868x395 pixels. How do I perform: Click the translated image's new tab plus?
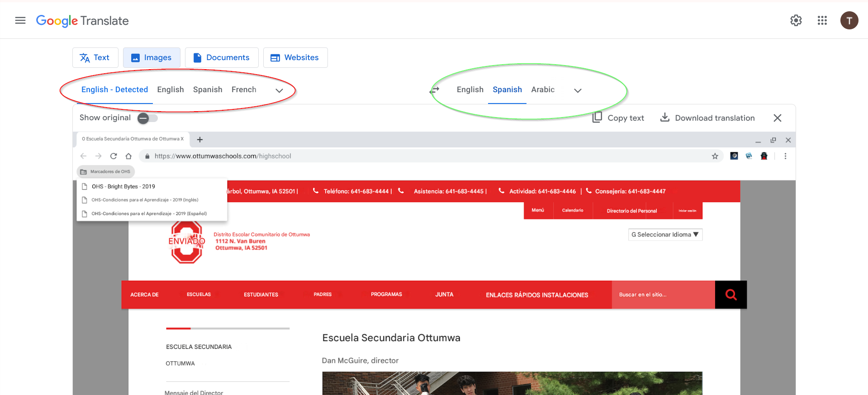pyautogui.click(x=200, y=140)
